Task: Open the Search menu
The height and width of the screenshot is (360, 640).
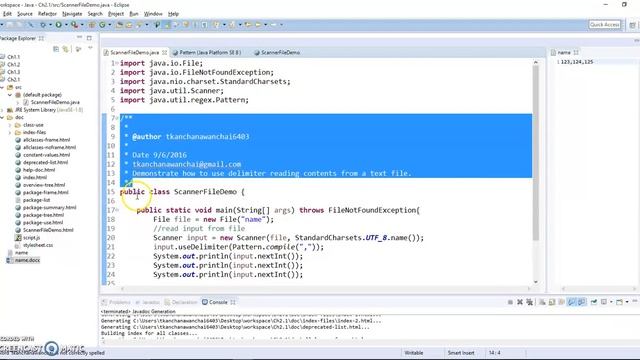Action: [95, 14]
